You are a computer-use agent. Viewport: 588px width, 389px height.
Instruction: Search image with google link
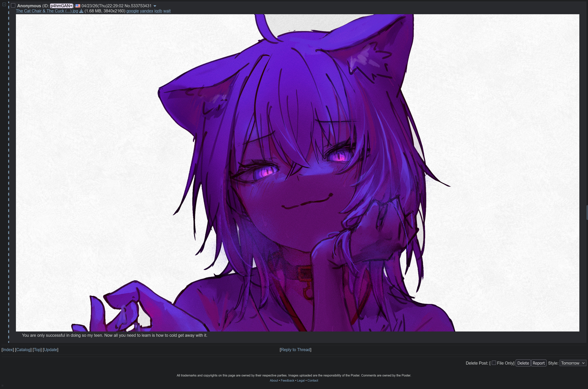pos(132,11)
